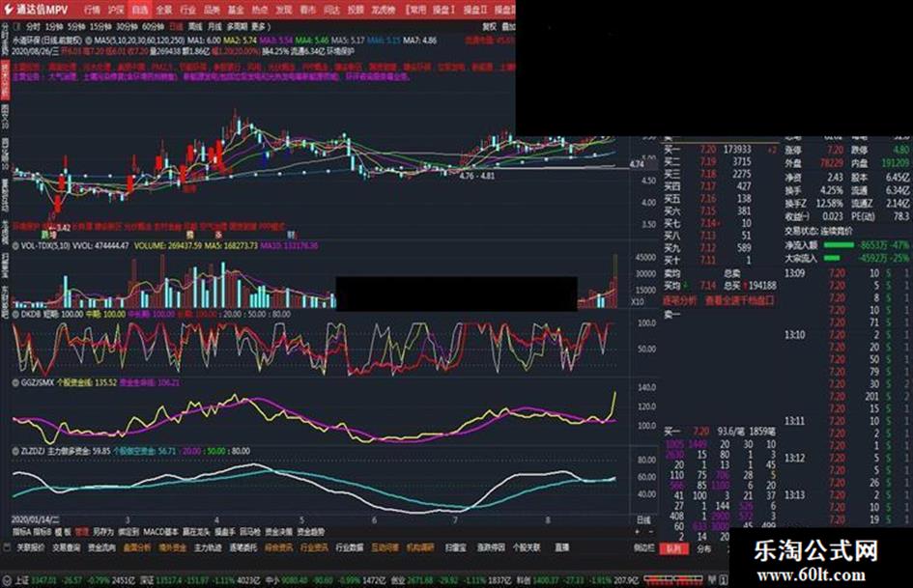Open the 直播 bottom tab
The height and width of the screenshot is (588, 913).
[562, 548]
